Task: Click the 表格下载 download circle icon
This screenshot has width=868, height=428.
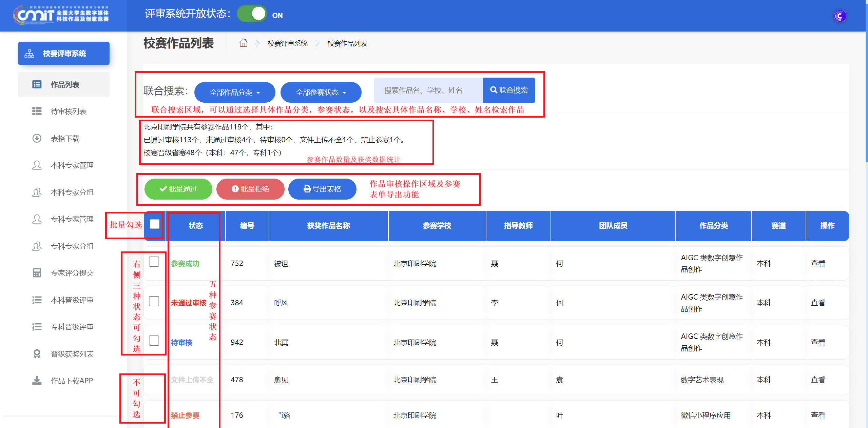Action: coord(37,138)
